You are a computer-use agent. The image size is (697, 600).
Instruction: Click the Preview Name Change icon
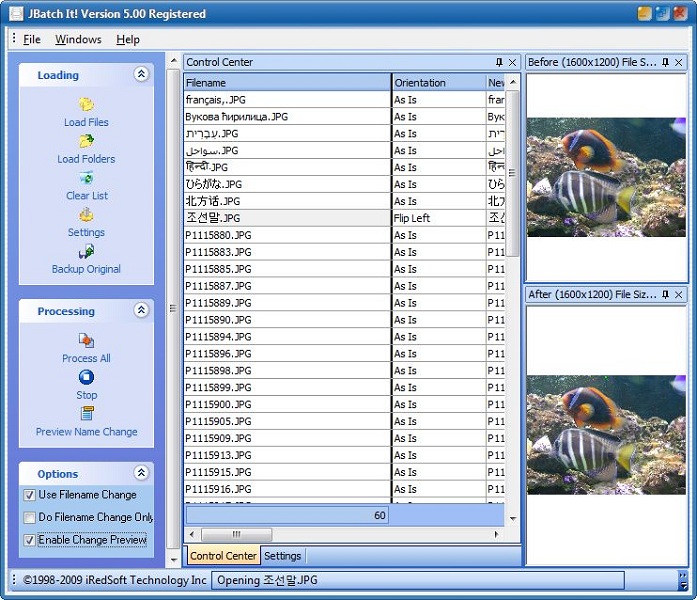coord(86,414)
